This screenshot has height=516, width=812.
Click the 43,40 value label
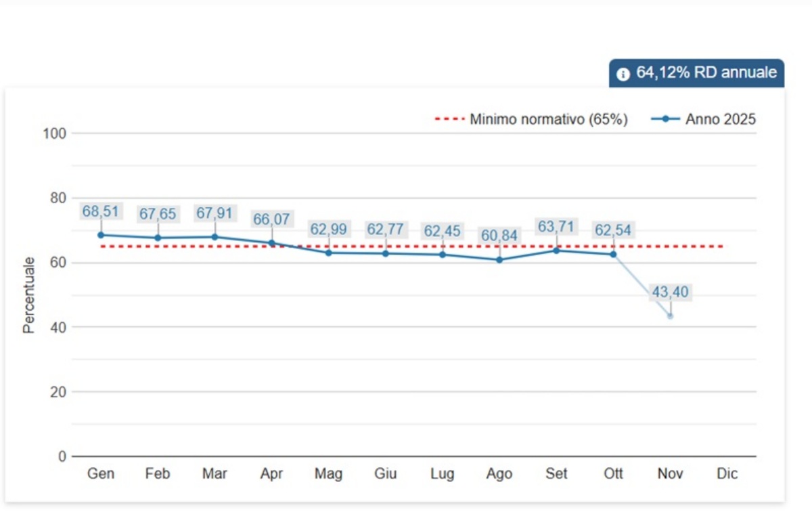pyautogui.click(x=671, y=293)
